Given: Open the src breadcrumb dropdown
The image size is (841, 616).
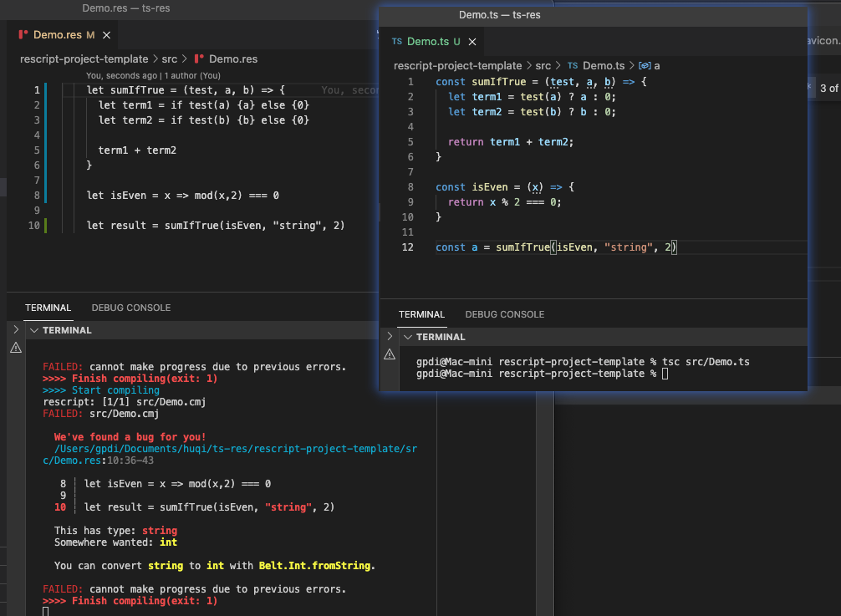Looking at the screenshot, I should click(170, 59).
